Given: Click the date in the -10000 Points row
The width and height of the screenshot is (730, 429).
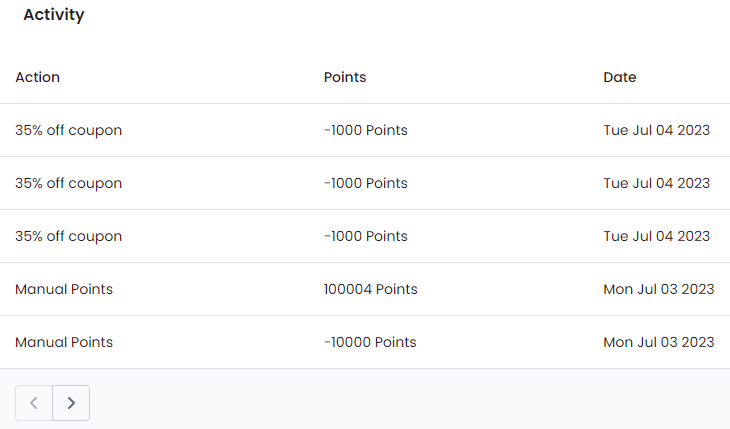Looking at the screenshot, I should pos(658,342).
